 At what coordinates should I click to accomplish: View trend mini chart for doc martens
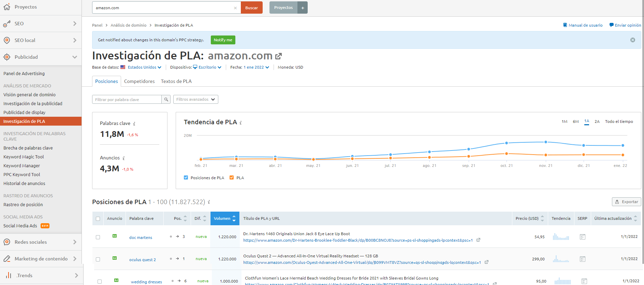point(561,237)
